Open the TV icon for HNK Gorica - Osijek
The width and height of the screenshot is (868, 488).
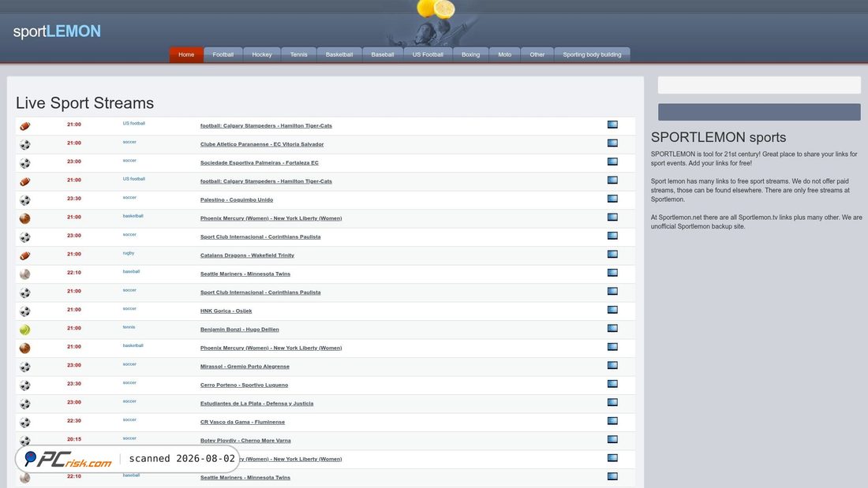coord(612,310)
